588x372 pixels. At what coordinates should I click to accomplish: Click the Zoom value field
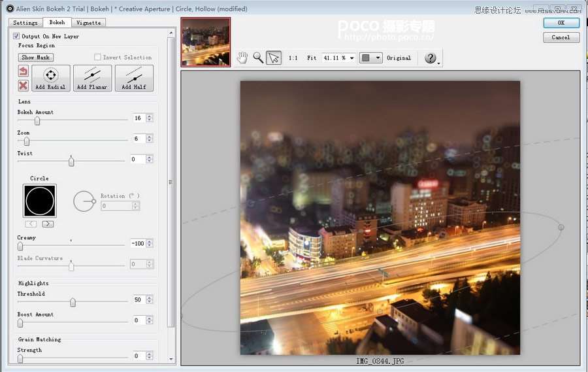click(139, 139)
